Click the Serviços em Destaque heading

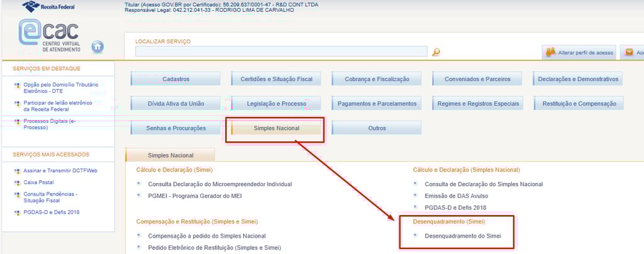point(47,69)
